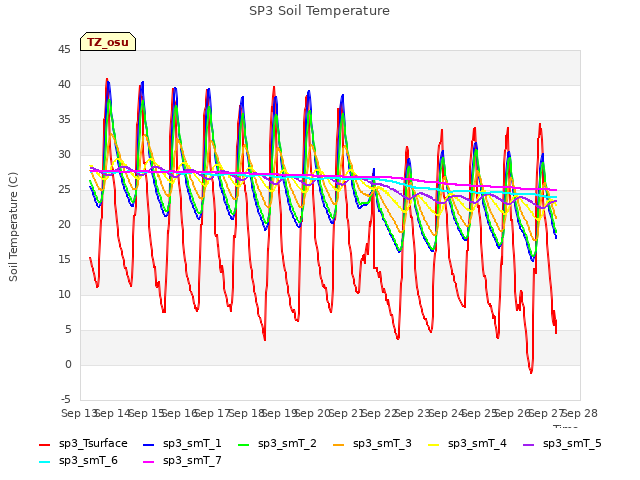Click the Sep 13 x-axis date label
The image size is (640, 480).
coord(79,413)
